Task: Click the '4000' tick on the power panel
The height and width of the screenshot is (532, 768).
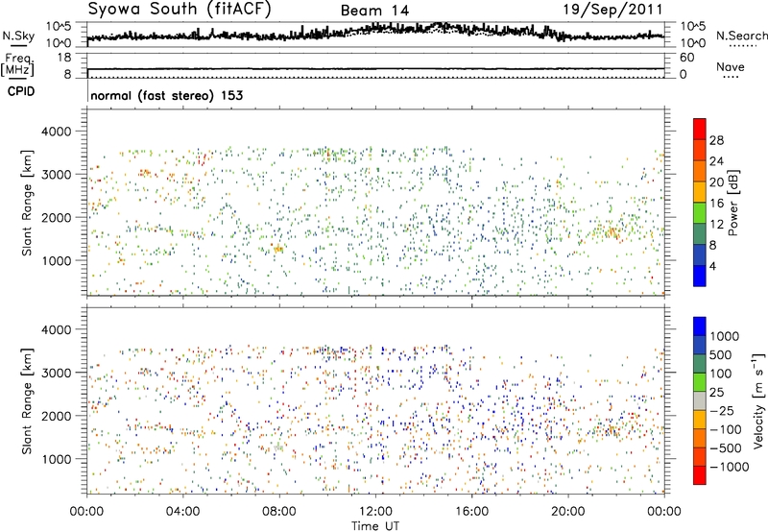Action: 56,132
